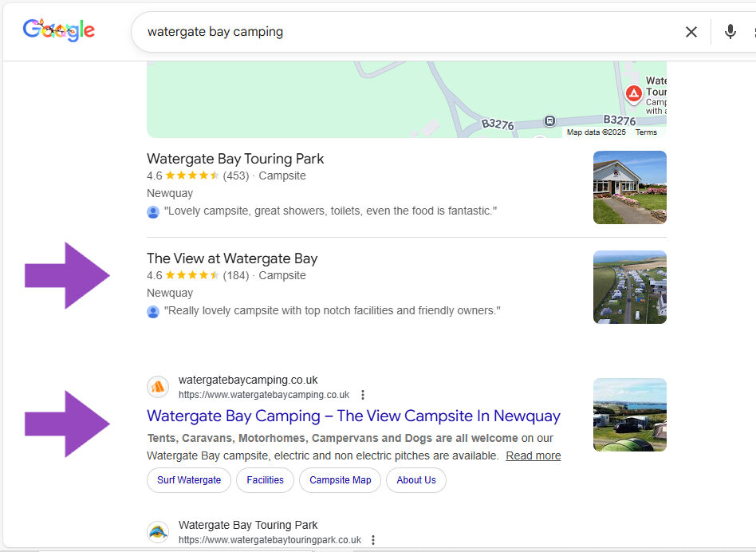Click the aerial campsite photo thumbnail
This screenshot has width=756, height=552.
pyautogui.click(x=629, y=287)
